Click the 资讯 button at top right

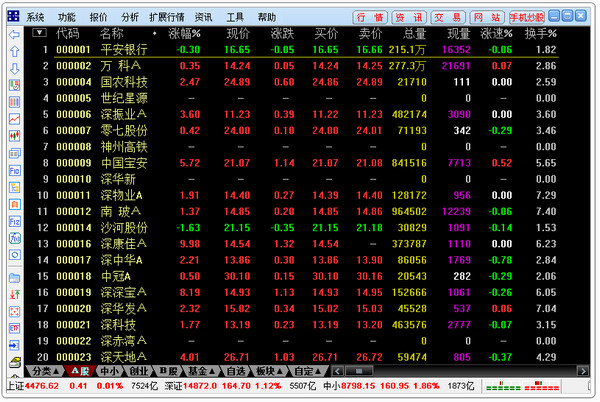tap(409, 17)
